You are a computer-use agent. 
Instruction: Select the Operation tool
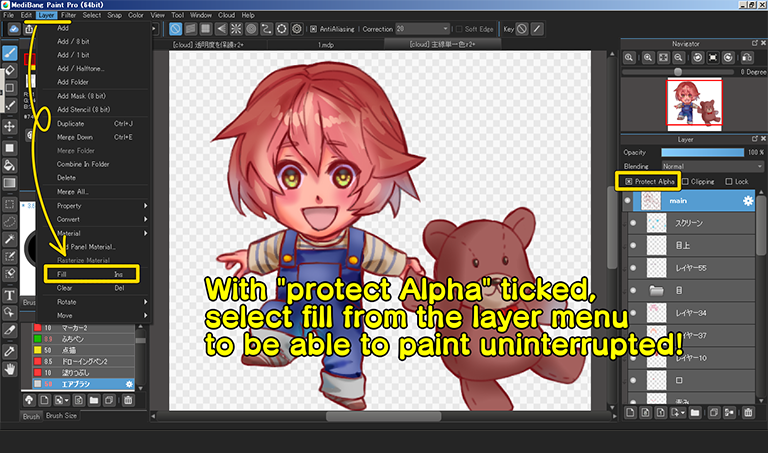(x=10, y=312)
